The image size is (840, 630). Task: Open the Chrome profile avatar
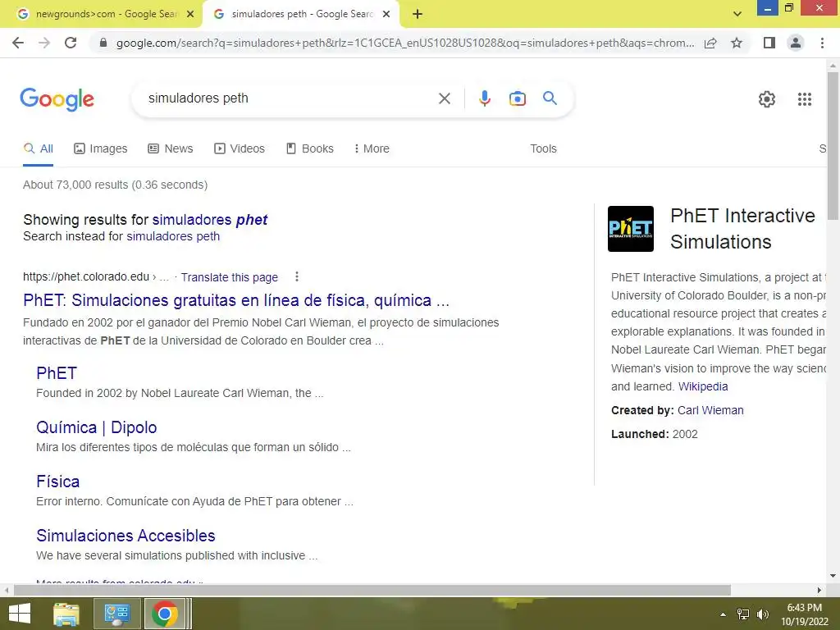[796, 43]
